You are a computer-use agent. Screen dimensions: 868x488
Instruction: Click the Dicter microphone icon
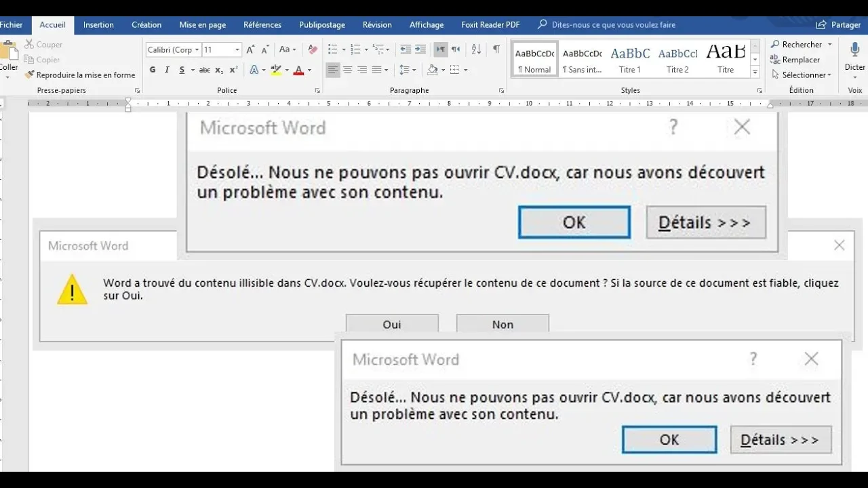pyautogui.click(x=854, y=49)
